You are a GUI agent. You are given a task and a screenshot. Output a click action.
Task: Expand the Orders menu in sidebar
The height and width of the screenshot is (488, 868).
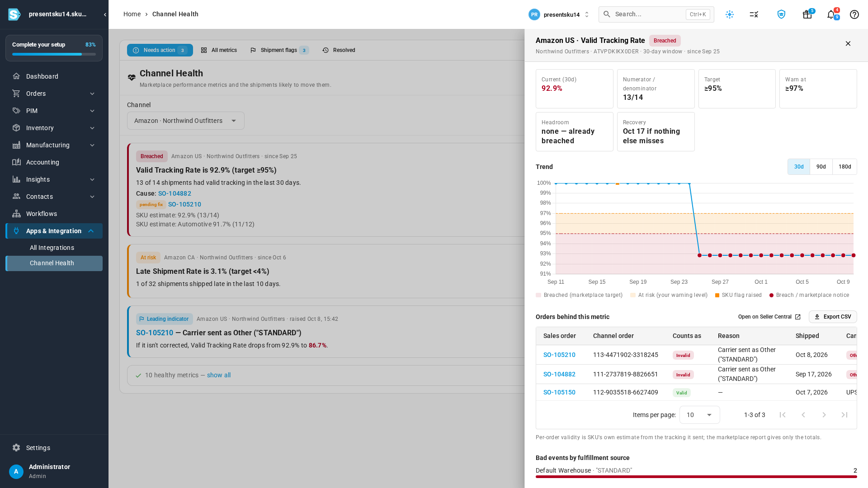coord(54,94)
